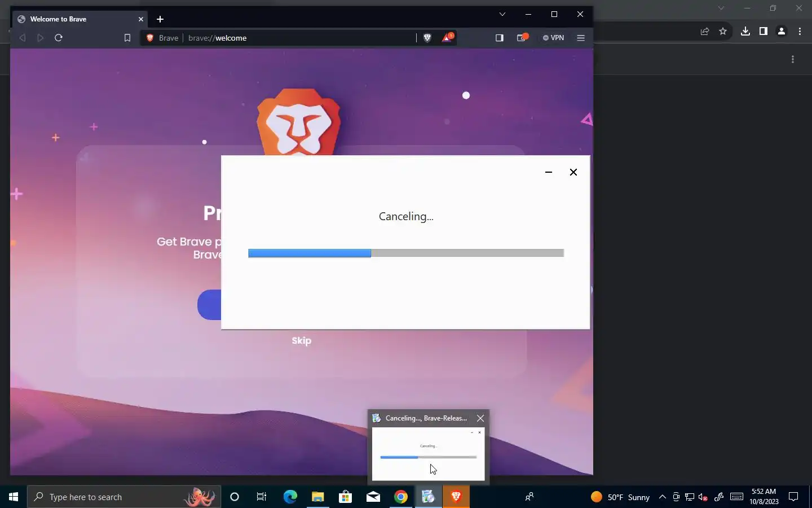Open Task View on taskbar
The height and width of the screenshot is (508, 812).
pyautogui.click(x=262, y=497)
